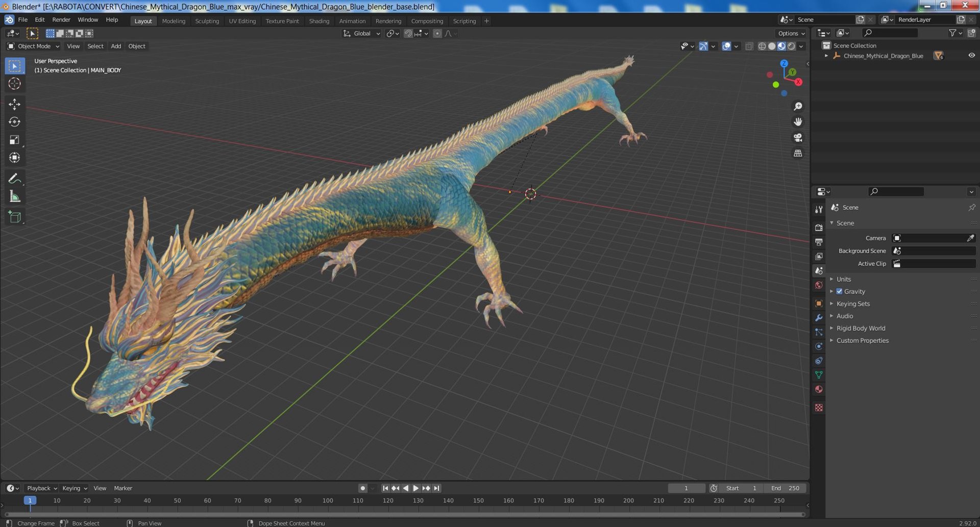Toggle camera view icon in viewport
The height and width of the screenshot is (527, 980).
click(798, 138)
